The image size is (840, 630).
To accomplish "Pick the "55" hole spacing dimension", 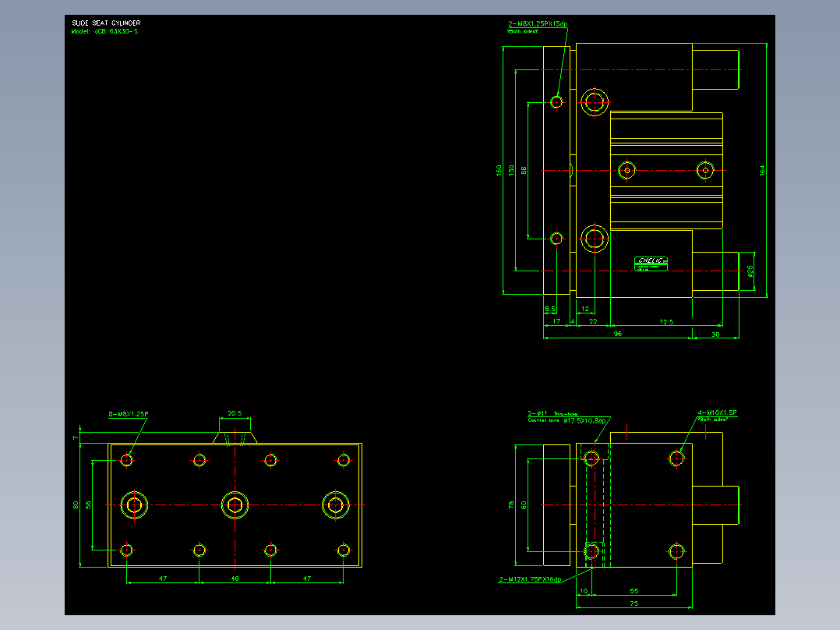I will (634, 591).
